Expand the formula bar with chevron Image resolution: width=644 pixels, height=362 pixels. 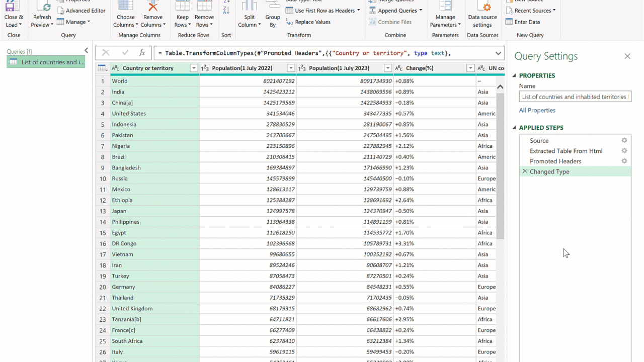pos(498,53)
